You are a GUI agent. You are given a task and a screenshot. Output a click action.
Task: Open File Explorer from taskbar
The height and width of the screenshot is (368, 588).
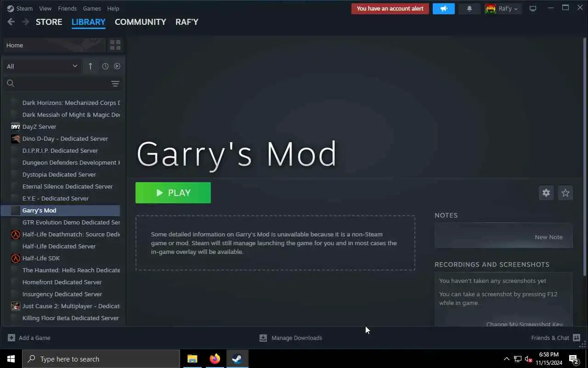192,359
